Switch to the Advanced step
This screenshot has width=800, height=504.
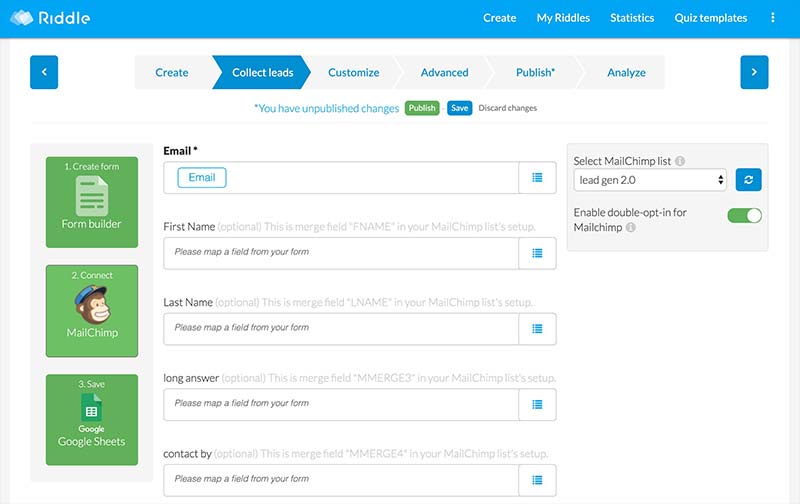444,72
